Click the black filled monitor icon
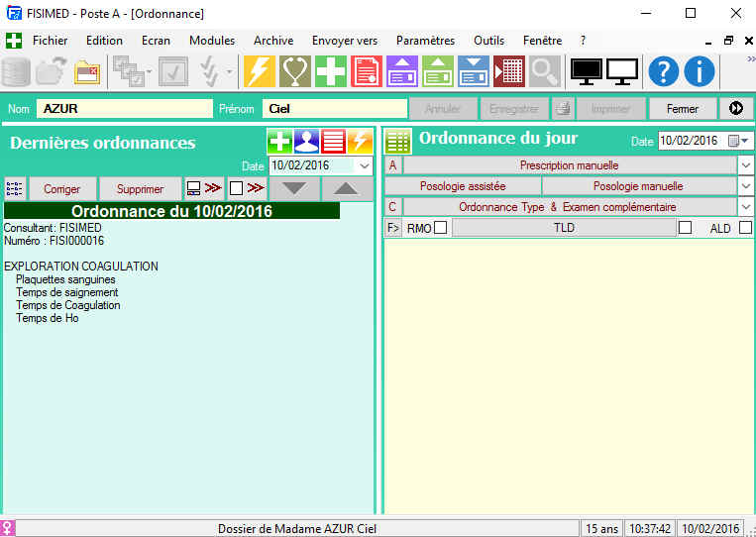Screen dimensions: 756x537 click(587, 71)
